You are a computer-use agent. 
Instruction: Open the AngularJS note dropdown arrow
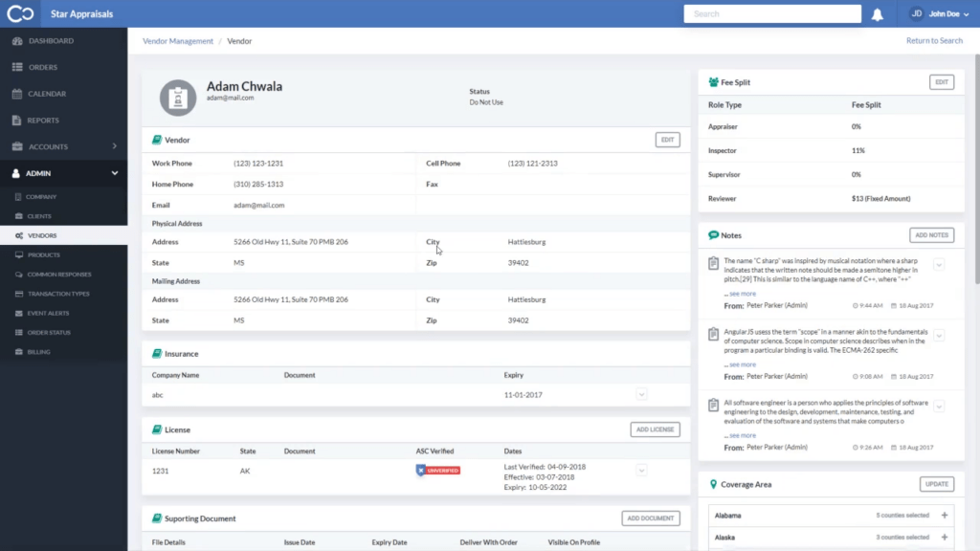click(939, 336)
